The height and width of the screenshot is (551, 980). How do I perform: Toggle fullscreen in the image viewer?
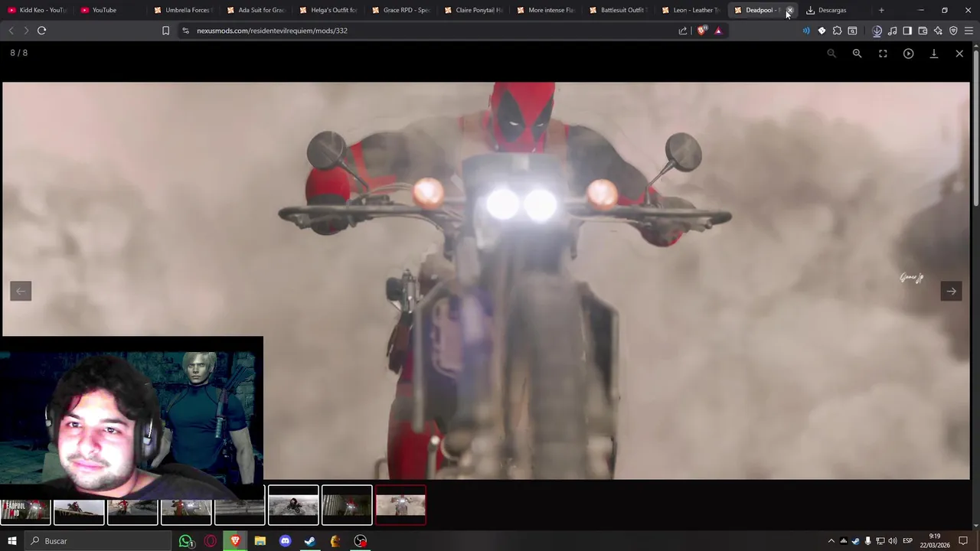pyautogui.click(x=883, y=54)
